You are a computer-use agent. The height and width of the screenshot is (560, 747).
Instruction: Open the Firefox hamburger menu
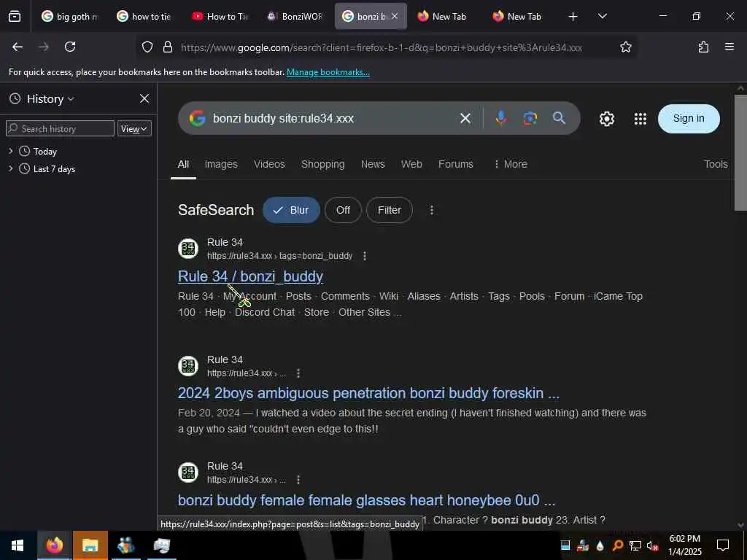(729, 47)
